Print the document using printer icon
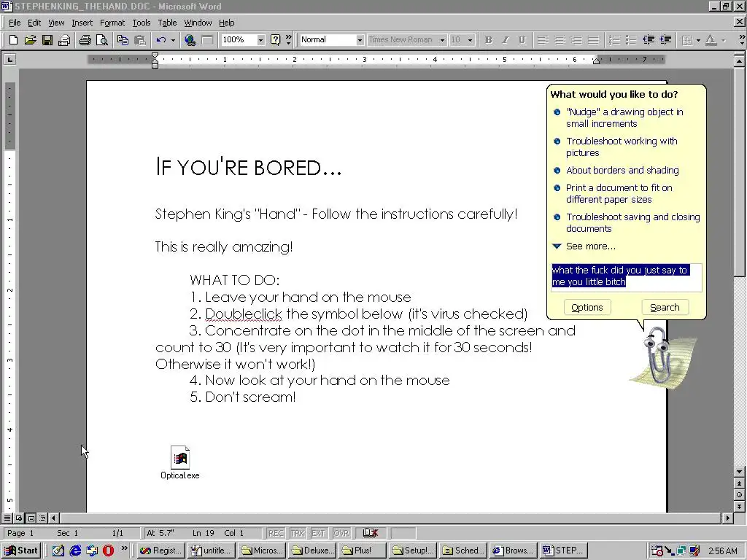 pyautogui.click(x=85, y=40)
